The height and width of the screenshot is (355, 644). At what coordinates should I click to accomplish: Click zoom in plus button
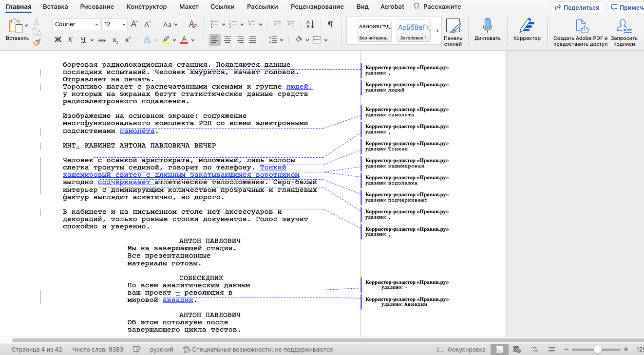coord(626,350)
